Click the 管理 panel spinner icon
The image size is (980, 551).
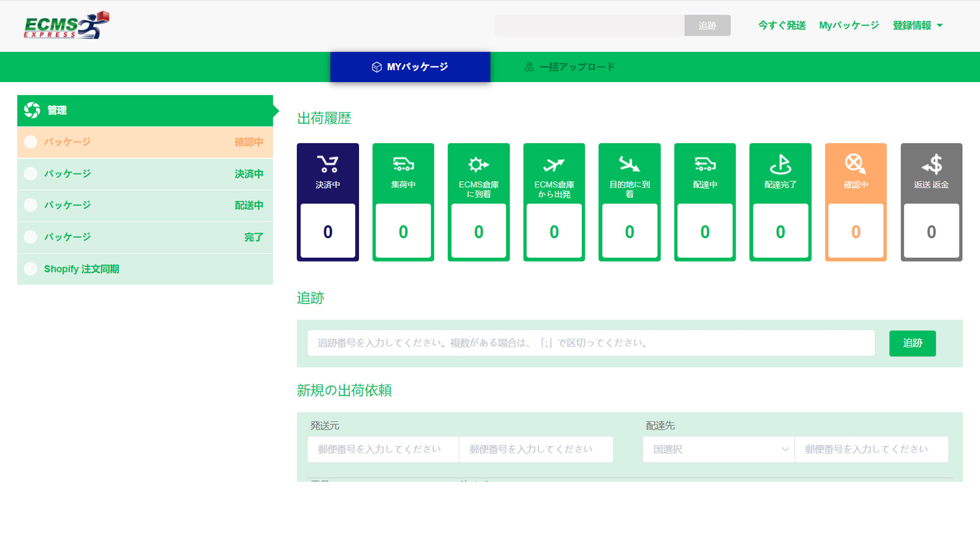coord(32,110)
